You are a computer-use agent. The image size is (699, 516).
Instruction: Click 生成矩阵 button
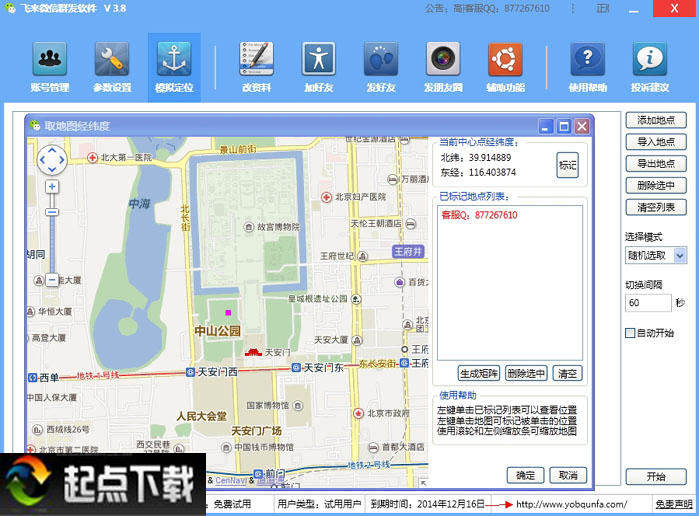[479, 373]
